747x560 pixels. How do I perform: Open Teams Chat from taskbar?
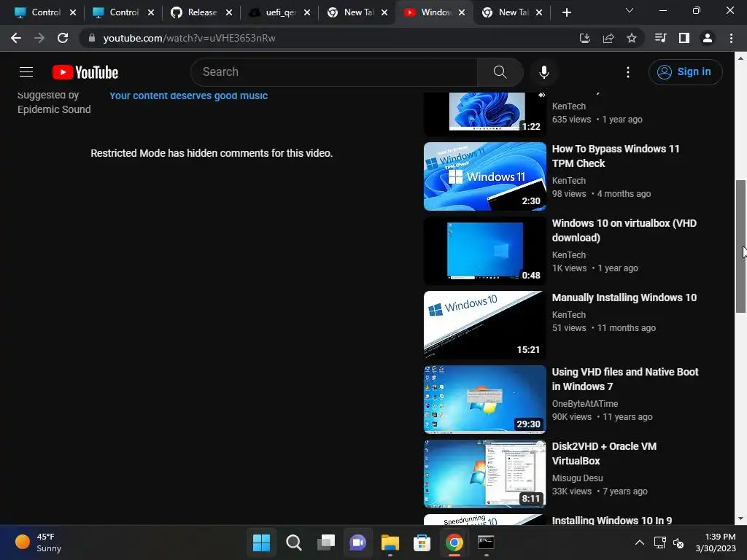(357, 542)
